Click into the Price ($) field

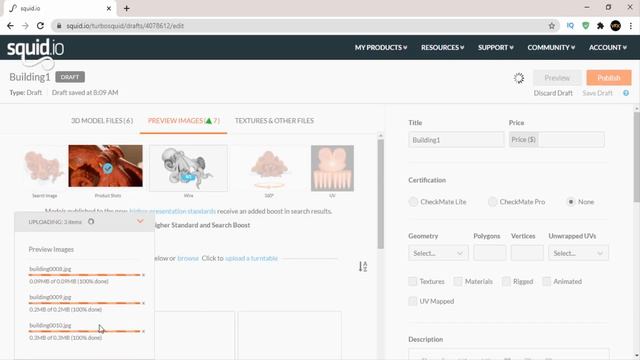coord(571,140)
